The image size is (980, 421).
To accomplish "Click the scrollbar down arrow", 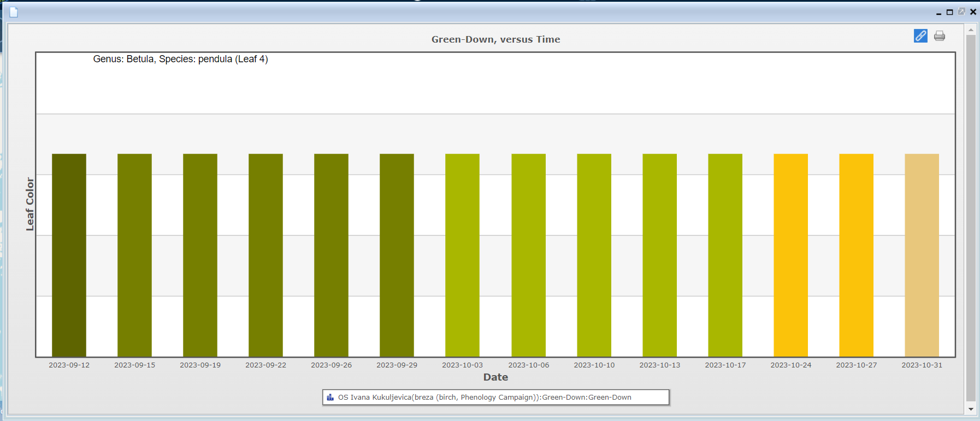I will pyautogui.click(x=971, y=409).
